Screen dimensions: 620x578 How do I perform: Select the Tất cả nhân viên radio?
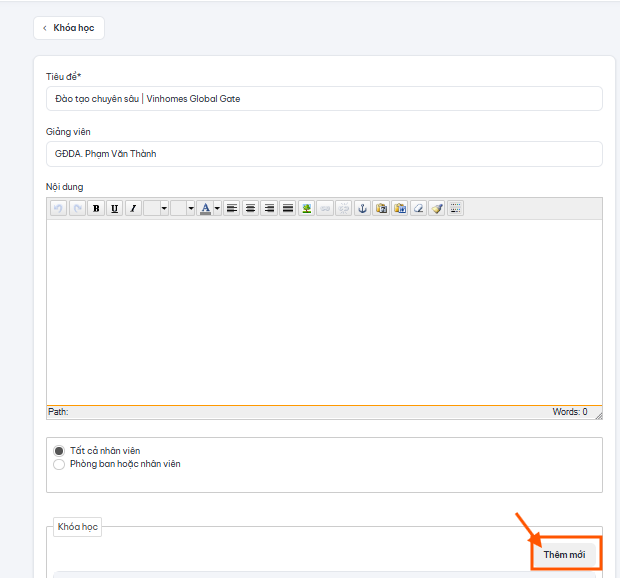click(x=59, y=451)
